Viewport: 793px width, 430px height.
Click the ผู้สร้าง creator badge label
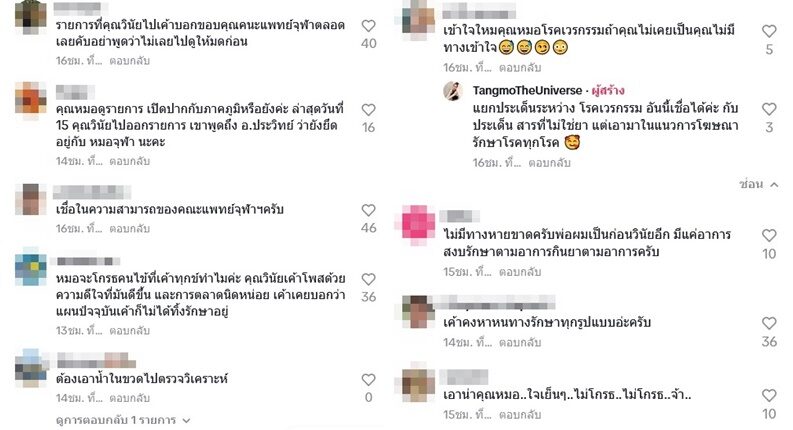(608, 91)
